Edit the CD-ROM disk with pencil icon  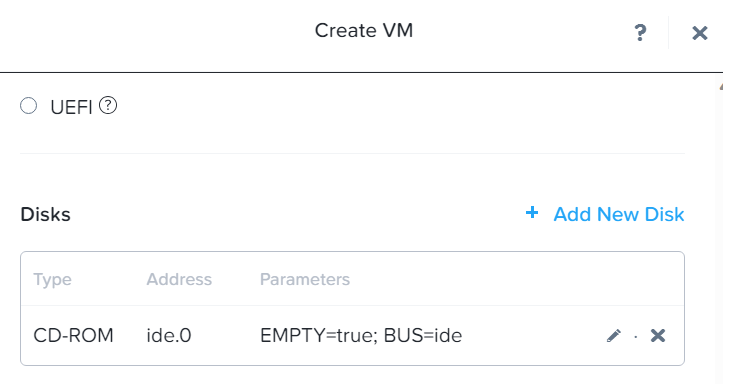coord(613,335)
